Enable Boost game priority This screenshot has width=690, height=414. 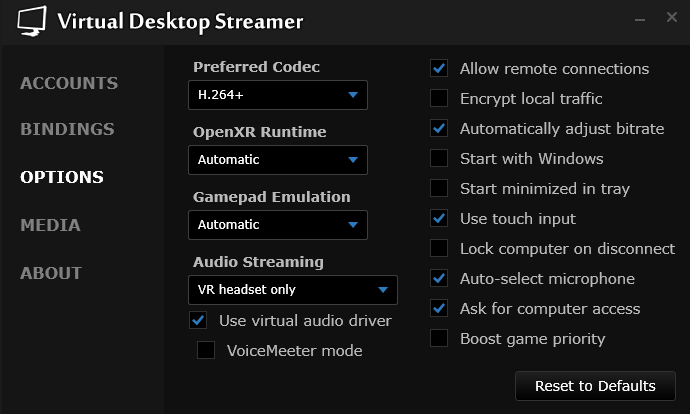point(439,338)
